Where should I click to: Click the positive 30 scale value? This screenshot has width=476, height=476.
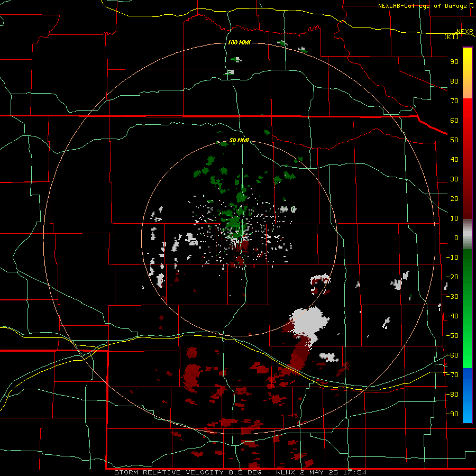(454, 179)
